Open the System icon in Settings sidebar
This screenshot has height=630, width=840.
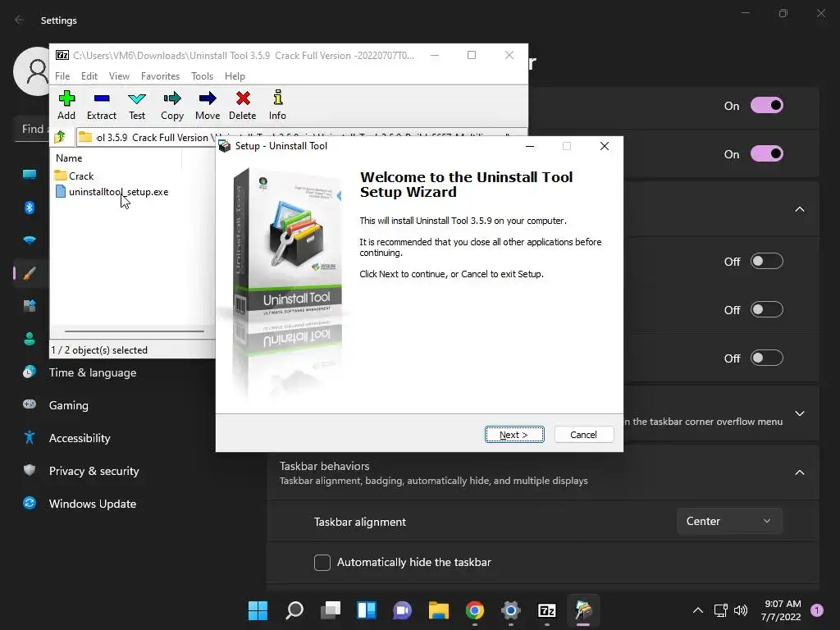pyautogui.click(x=30, y=175)
